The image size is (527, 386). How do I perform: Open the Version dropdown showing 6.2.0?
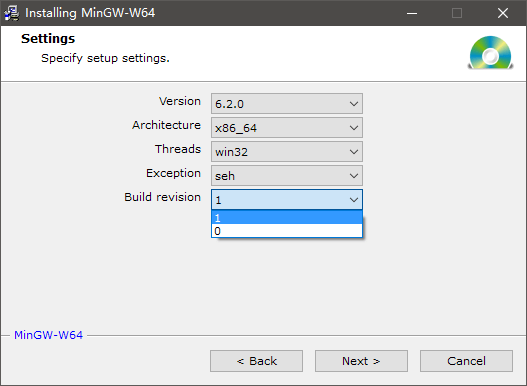287,104
